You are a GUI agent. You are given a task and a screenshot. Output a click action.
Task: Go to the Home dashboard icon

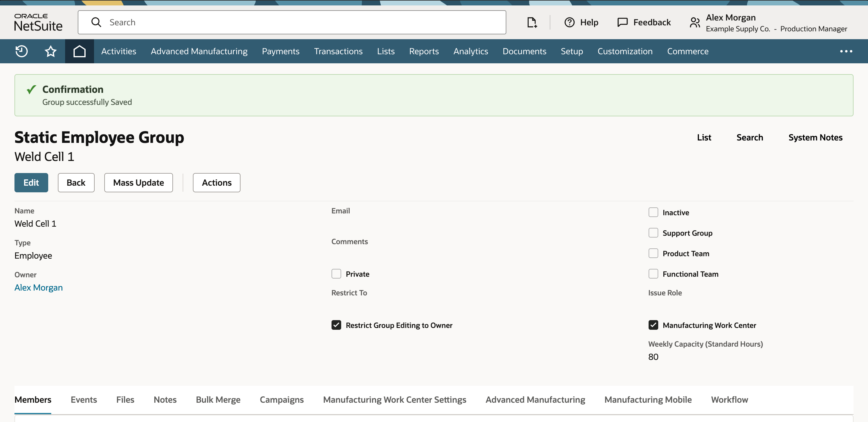tap(80, 51)
